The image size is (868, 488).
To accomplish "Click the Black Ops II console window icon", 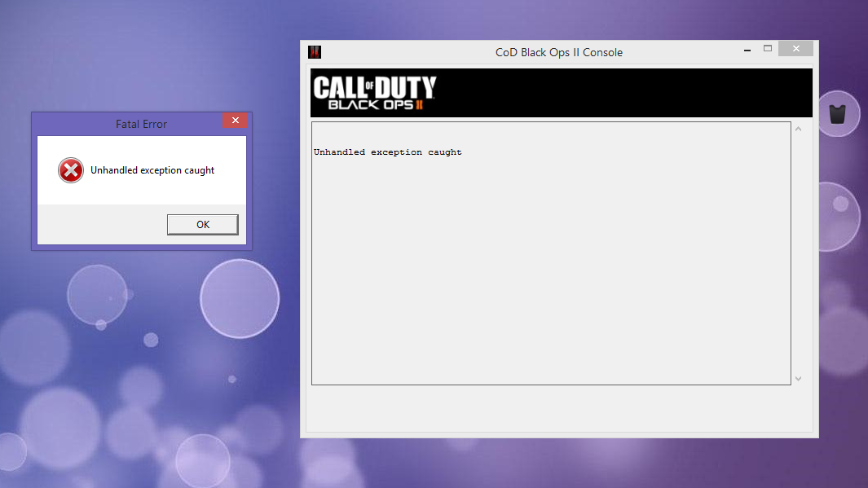I will coord(315,52).
